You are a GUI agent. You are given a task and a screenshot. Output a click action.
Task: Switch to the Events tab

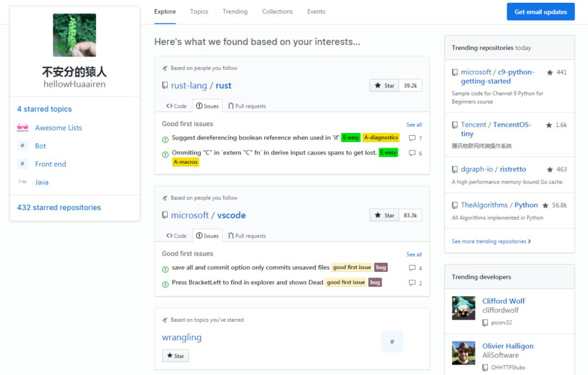(316, 11)
